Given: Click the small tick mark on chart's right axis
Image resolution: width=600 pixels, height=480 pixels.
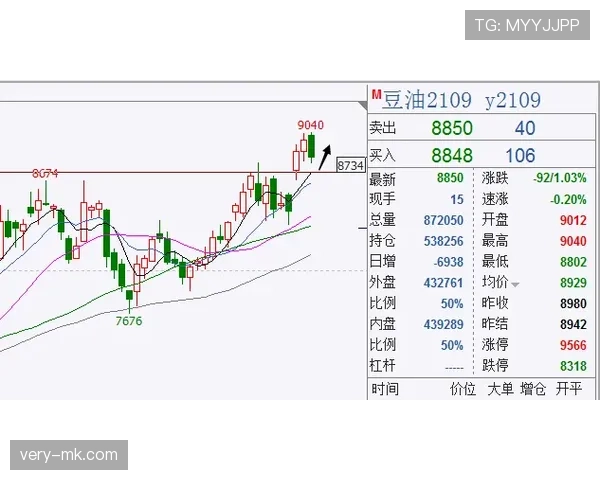Looking at the screenshot, I should tap(362, 229).
